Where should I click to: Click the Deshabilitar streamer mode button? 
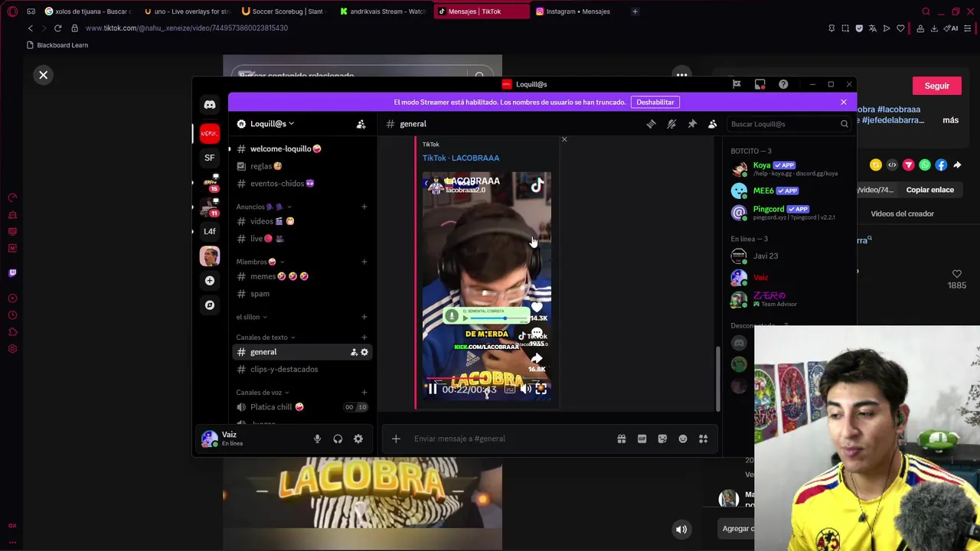tap(655, 102)
